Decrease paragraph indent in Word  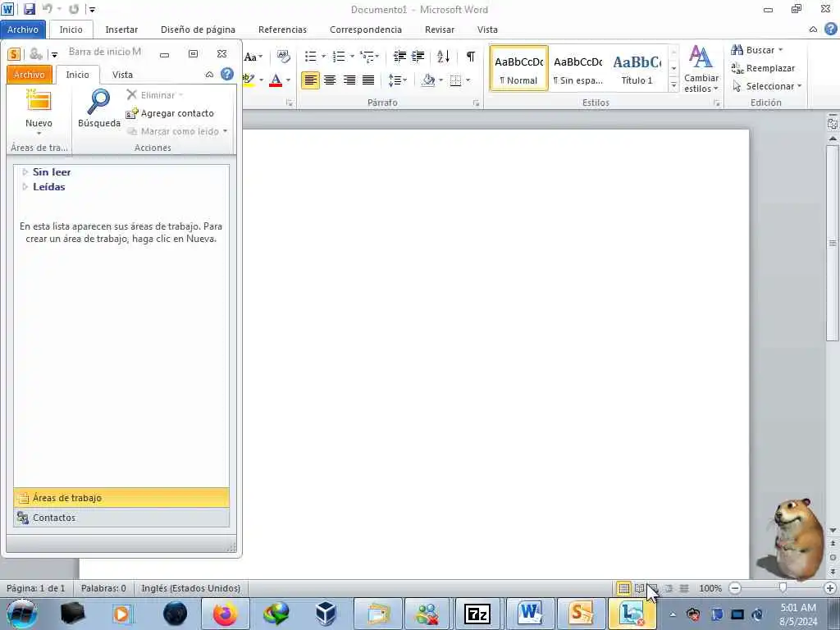[x=399, y=57]
